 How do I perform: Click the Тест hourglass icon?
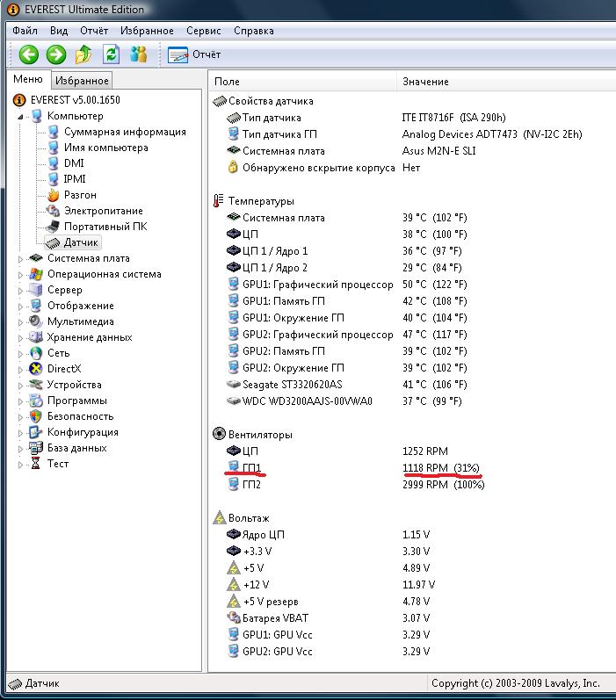coord(36,464)
